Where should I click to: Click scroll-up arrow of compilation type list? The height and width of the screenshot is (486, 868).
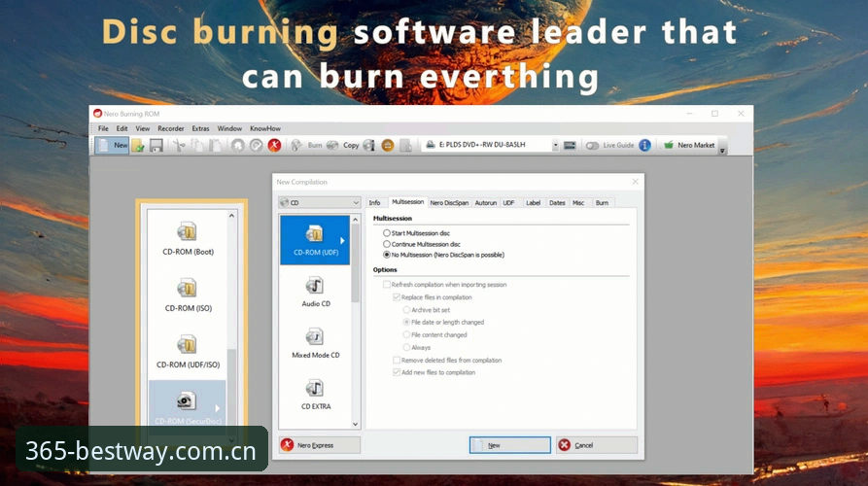[x=356, y=220]
